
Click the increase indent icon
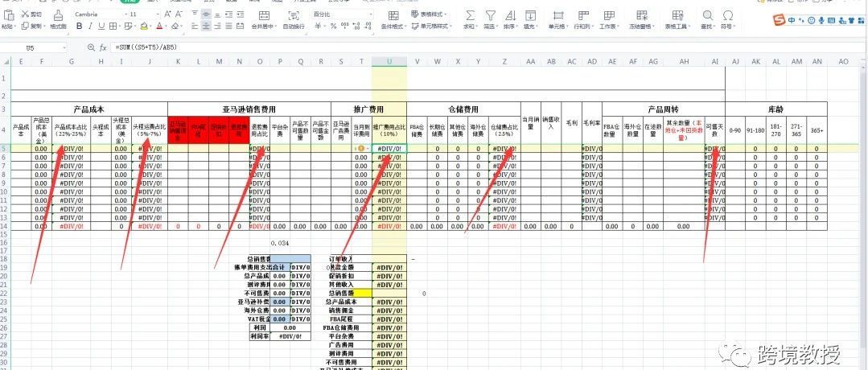[x=239, y=14]
